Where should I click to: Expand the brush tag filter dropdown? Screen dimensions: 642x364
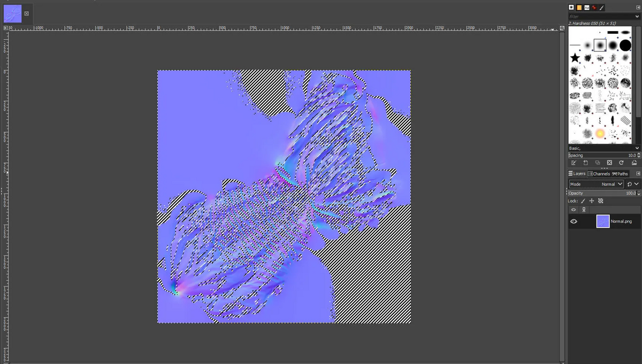click(x=637, y=17)
